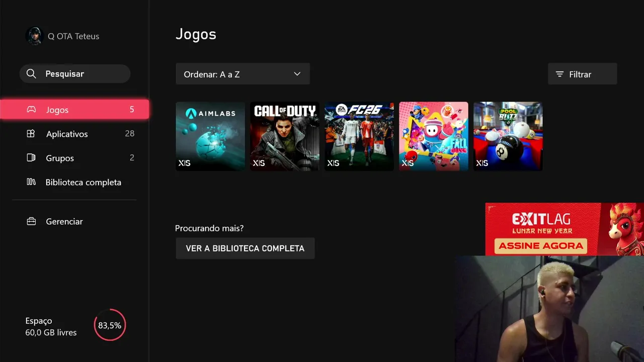Click the Procurando mais? text

[x=209, y=228]
